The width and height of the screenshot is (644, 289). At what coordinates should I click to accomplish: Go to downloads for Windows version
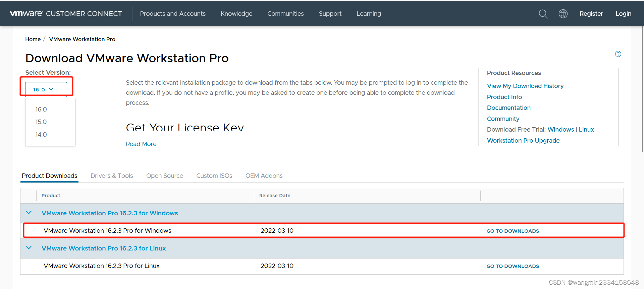(513, 231)
